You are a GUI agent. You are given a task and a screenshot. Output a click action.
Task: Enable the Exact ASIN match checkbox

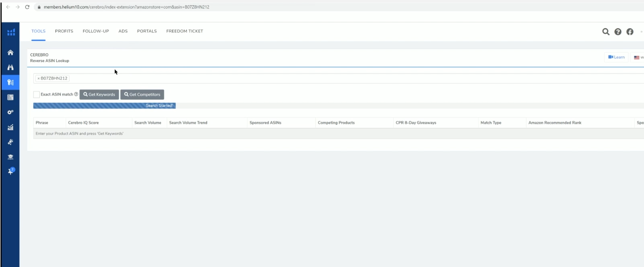tap(37, 95)
